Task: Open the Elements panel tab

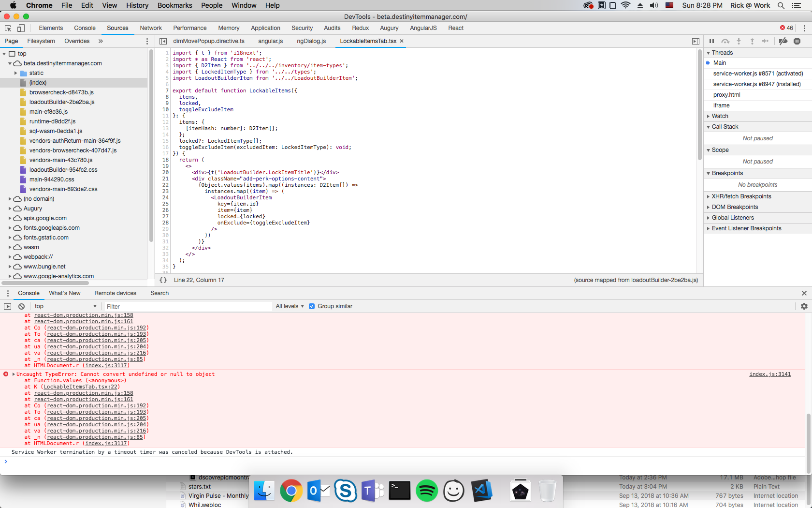Action: (51, 28)
